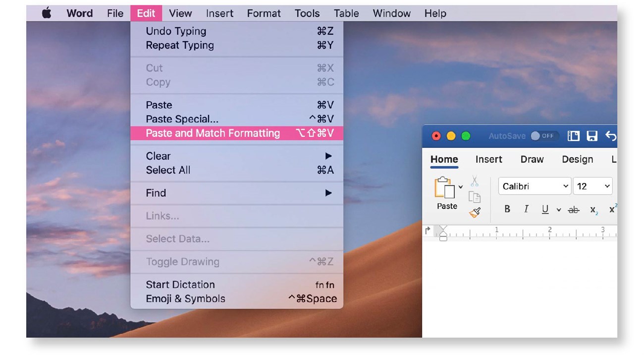This screenshot has width=644, height=355.
Task: Click the Subscript button
Action: point(594,210)
